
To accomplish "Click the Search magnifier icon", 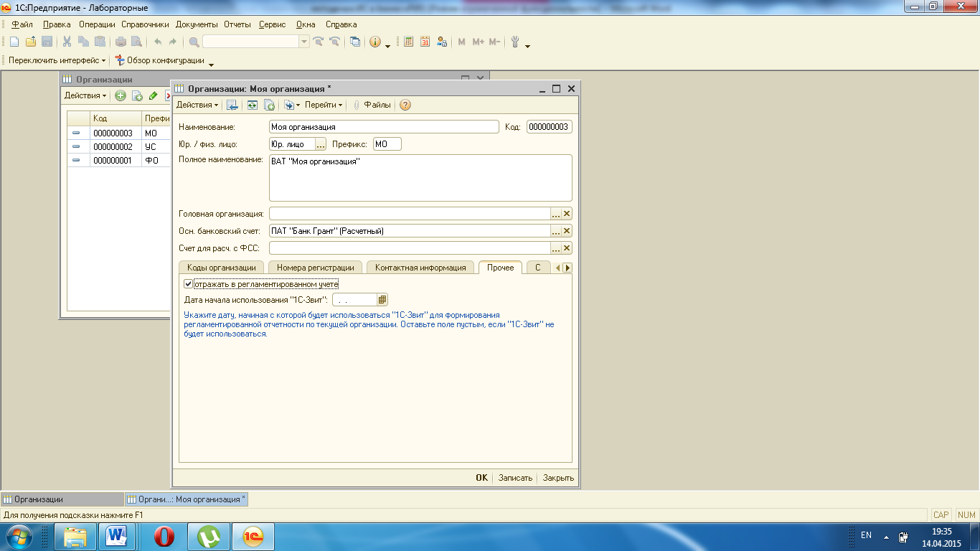I will point(194,42).
